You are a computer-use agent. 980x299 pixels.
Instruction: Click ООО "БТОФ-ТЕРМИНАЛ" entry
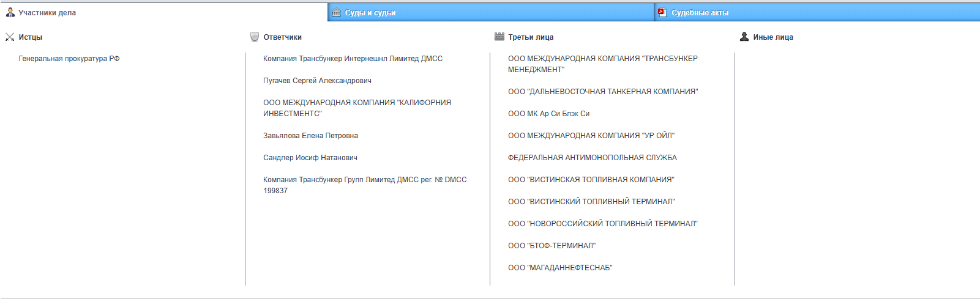coord(552,246)
